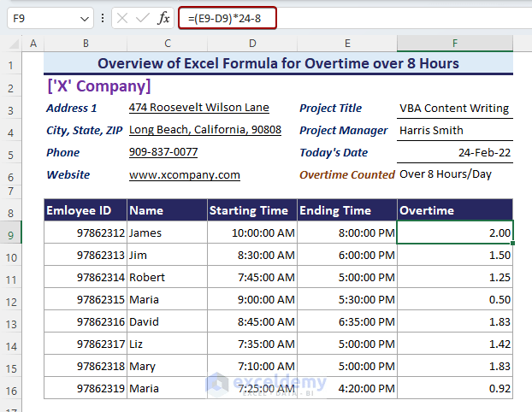Click name cell 'Liz'
Image resolution: width=532 pixels, height=412 pixels.
pyautogui.click(x=168, y=344)
